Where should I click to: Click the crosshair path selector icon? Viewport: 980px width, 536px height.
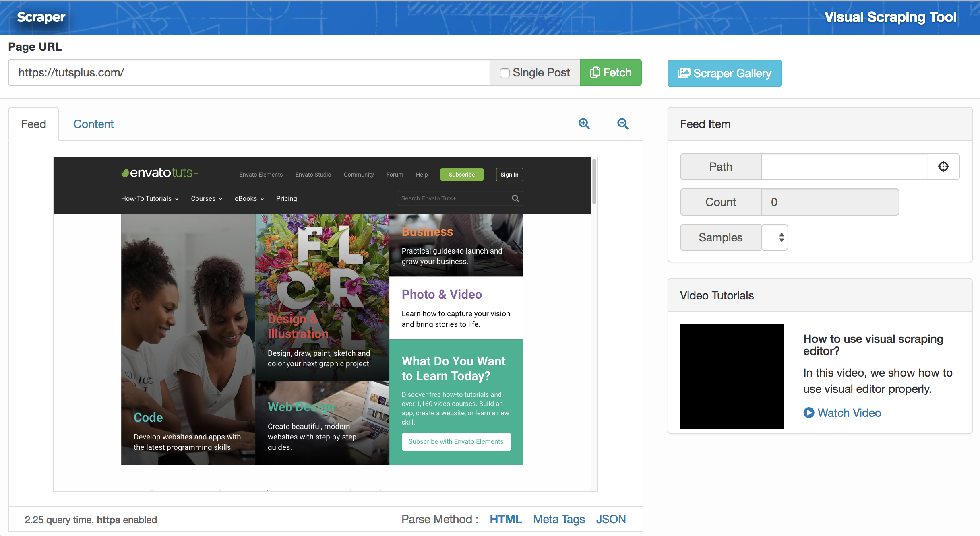pos(943,167)
